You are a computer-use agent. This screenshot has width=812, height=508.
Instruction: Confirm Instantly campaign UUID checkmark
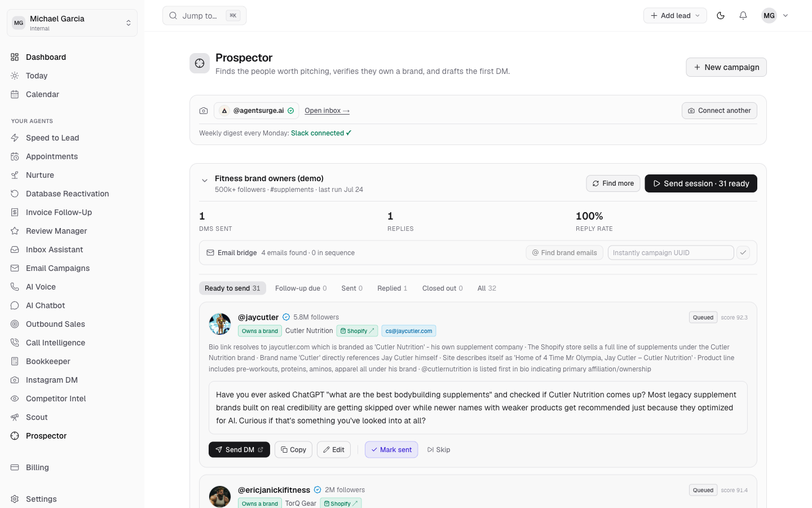(743, 253)
